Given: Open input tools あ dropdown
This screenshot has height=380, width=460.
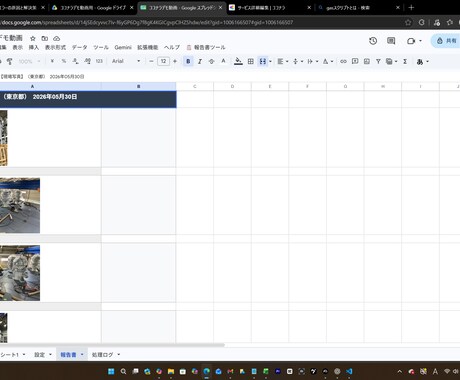Looking at the screenshot, I should tap(422, 62).
